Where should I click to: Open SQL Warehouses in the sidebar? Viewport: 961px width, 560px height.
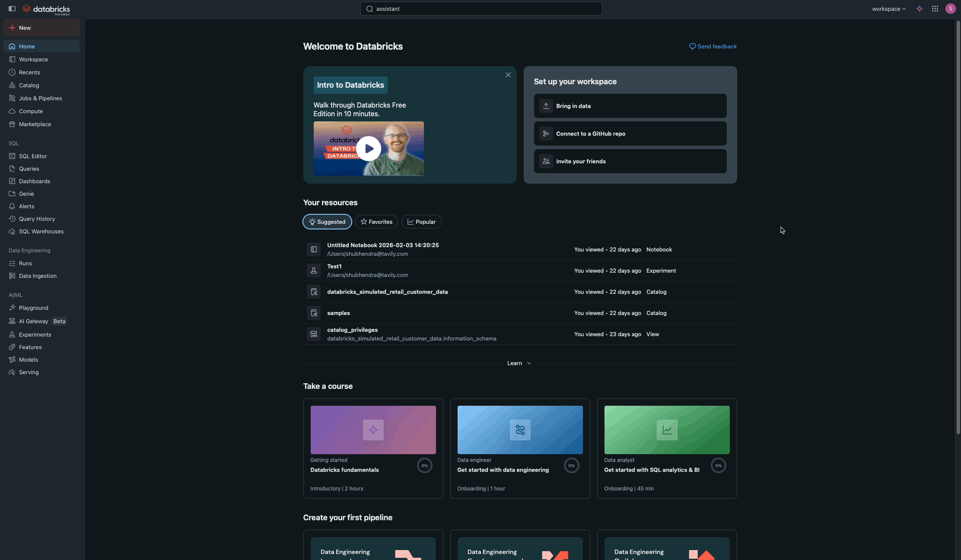[41, 231]
